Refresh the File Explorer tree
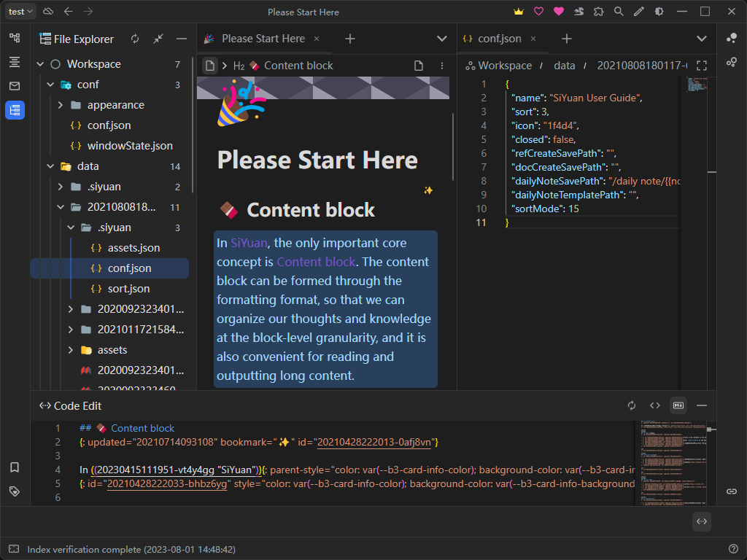This screenshot has width=747, height=560. coord(135,39)
